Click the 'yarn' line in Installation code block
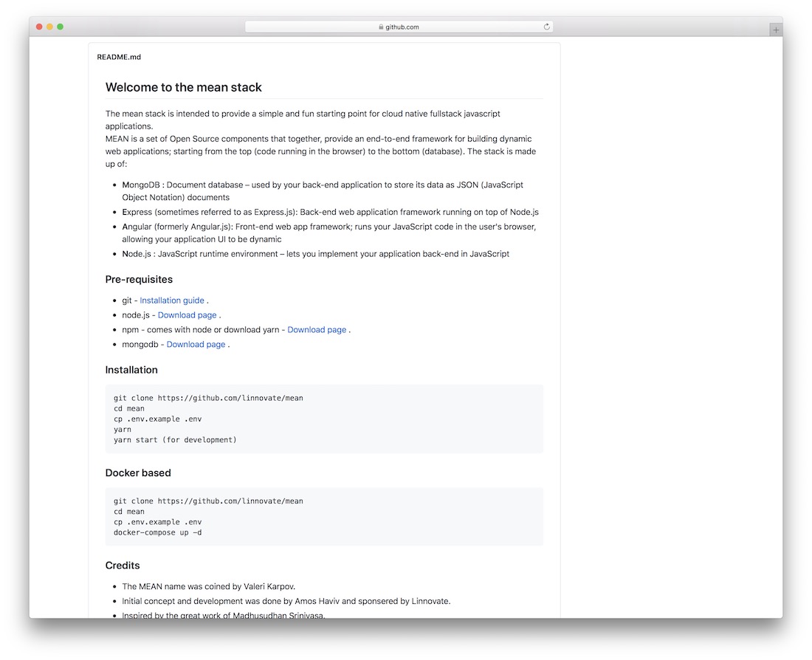This screenshot has height=660, width=812. [123, 430]
